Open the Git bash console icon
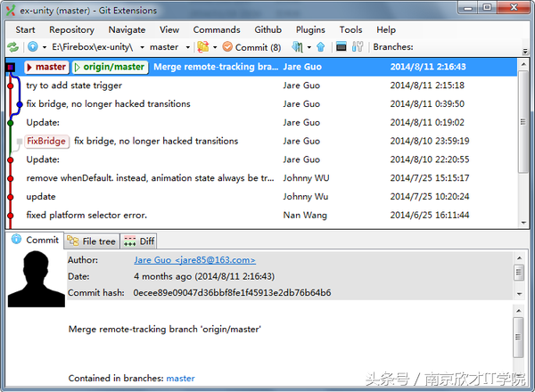This screenshot has width=535, height=392. pos(342,46)
